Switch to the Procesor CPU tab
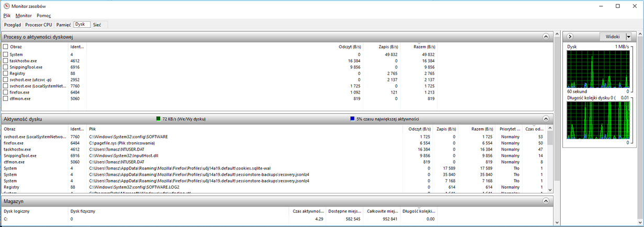 click(x=39, y=25)
